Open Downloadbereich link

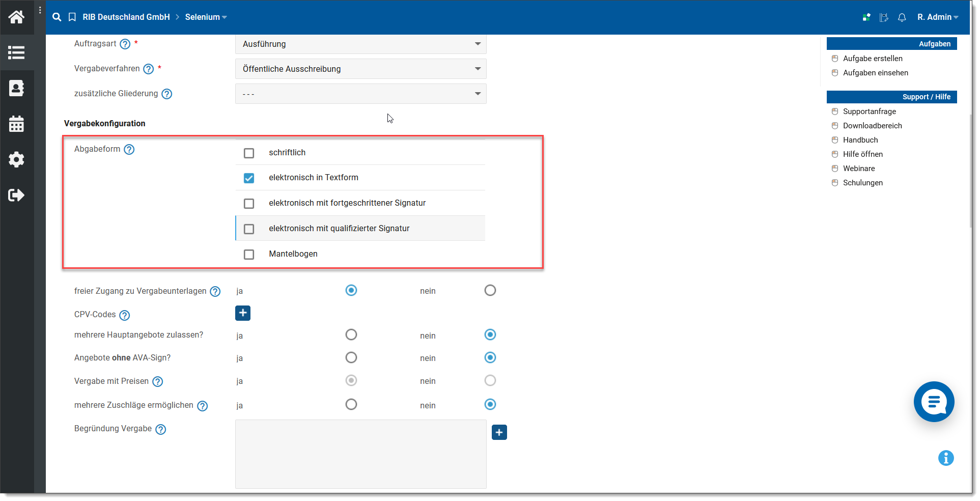[x=873, y=126]
